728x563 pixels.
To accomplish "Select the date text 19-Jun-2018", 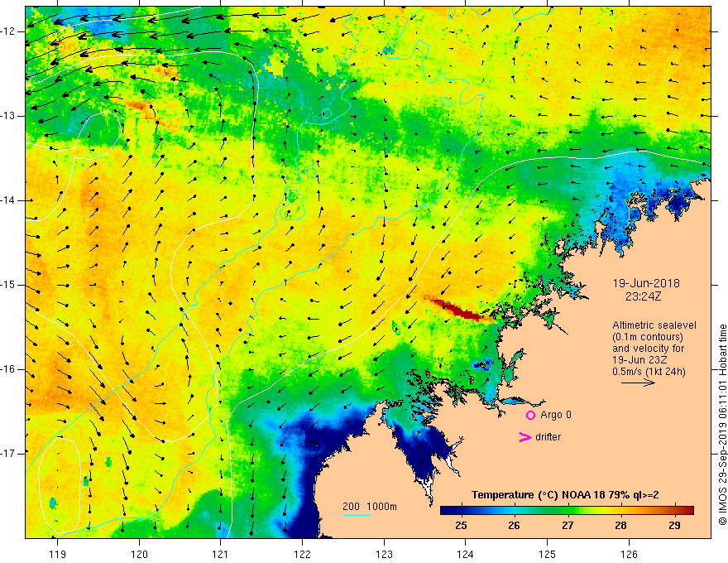I will coord(646,283).
